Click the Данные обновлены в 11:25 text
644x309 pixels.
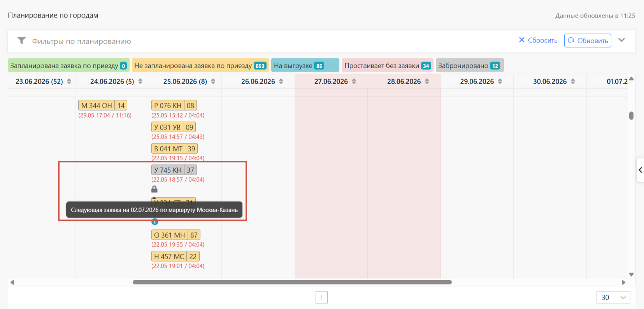click(595, 16)
